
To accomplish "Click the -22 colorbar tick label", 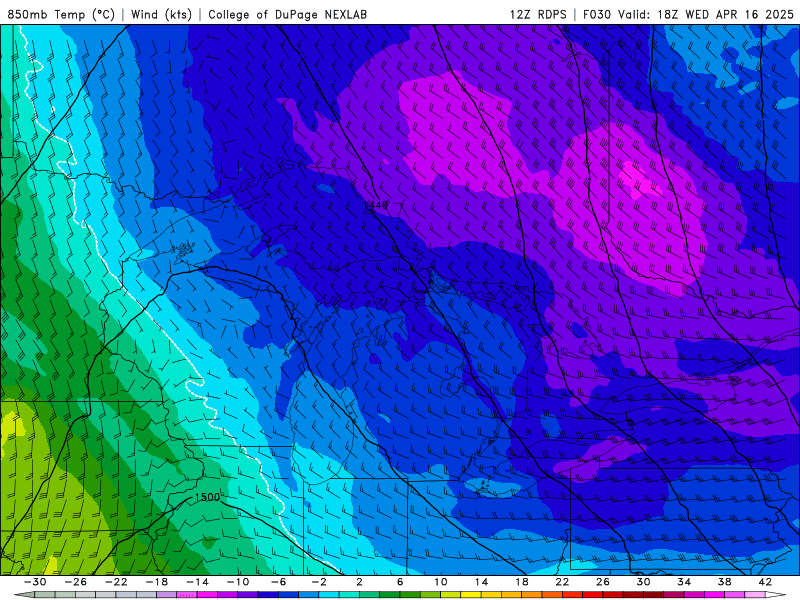I will coord(116,582).
